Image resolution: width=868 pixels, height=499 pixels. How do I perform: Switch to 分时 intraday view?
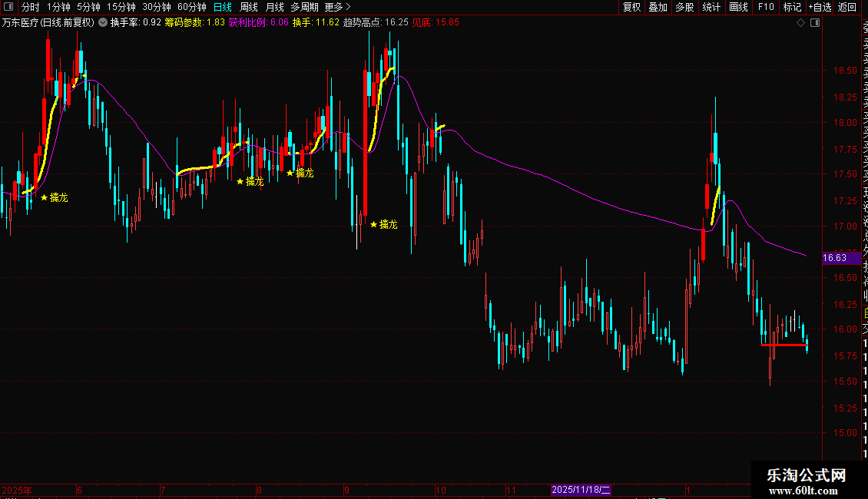(31, 7)
